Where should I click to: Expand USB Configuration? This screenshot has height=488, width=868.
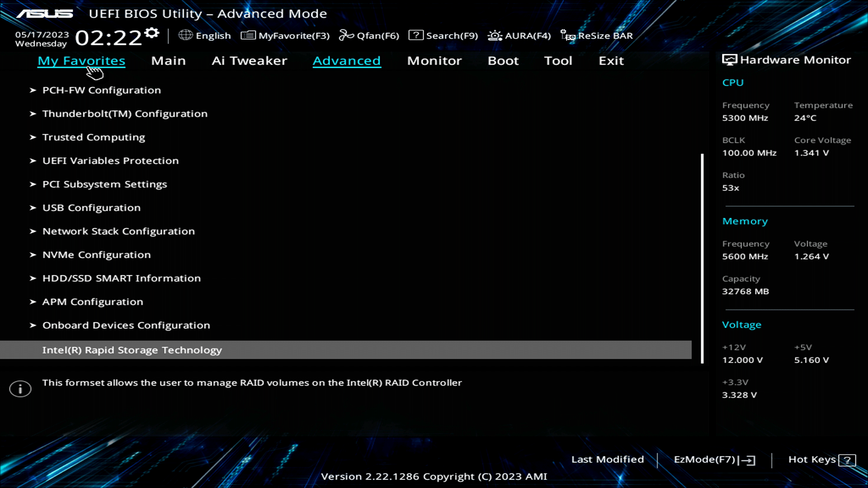click(x=91, y=207)
